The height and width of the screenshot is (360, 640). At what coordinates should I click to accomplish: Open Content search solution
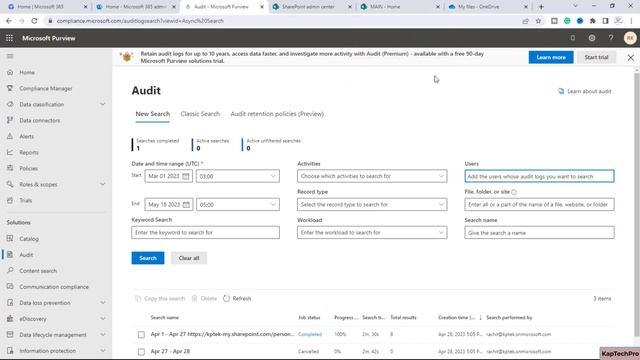(38, 271)
